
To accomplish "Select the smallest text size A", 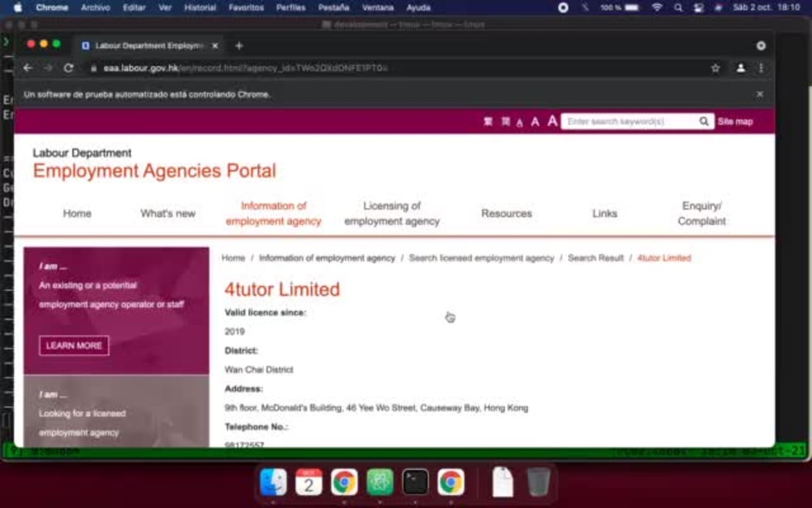I will (520, 123).
